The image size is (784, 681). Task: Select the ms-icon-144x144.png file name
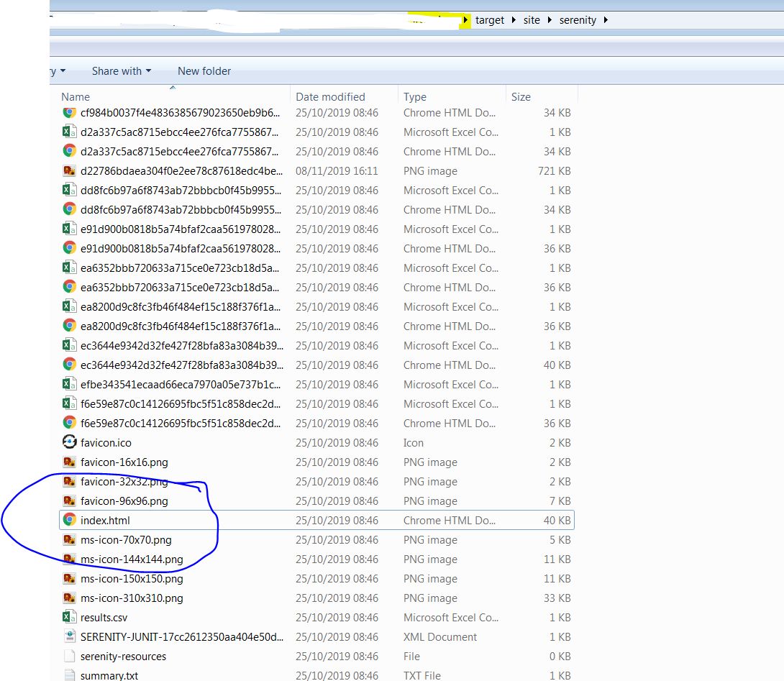[x=132, y=559]
